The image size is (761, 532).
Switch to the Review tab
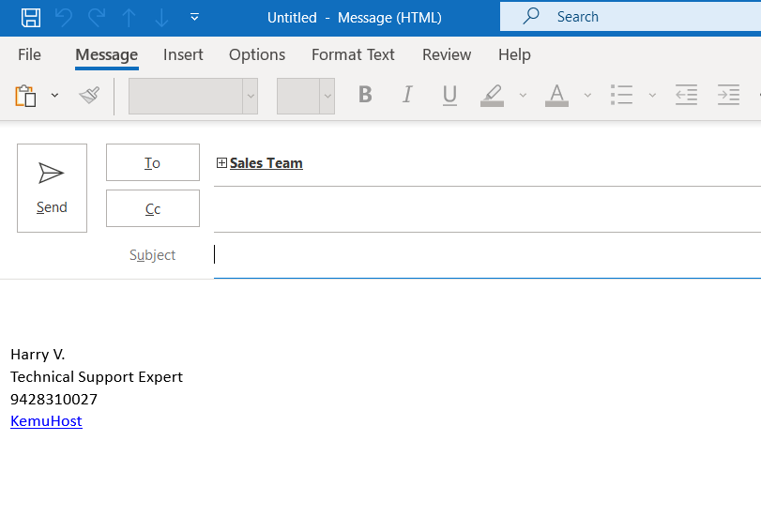447,54
